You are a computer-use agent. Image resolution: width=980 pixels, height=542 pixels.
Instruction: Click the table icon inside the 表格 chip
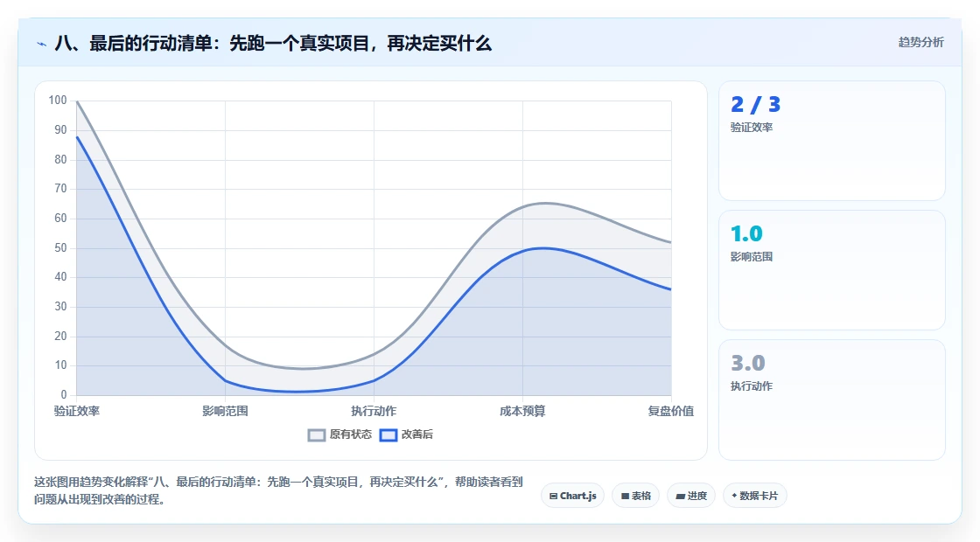tap(625, 497)
